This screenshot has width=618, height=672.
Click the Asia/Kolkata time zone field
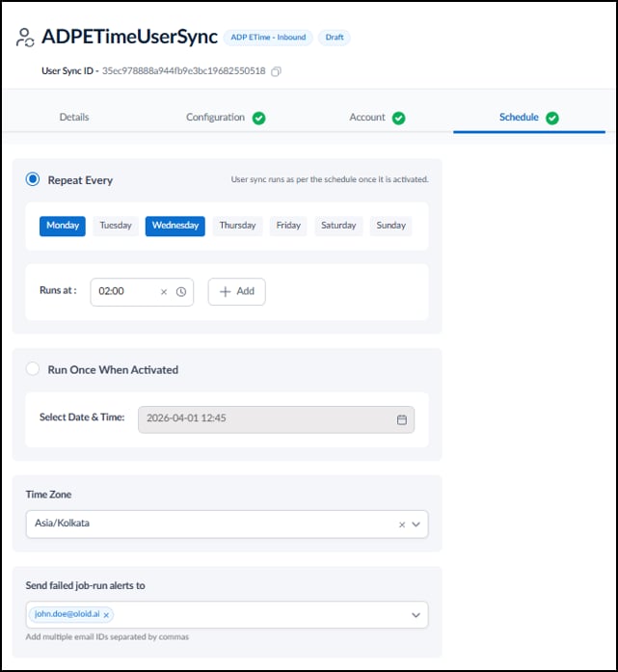pyautogui.click(x=228, y=524)
